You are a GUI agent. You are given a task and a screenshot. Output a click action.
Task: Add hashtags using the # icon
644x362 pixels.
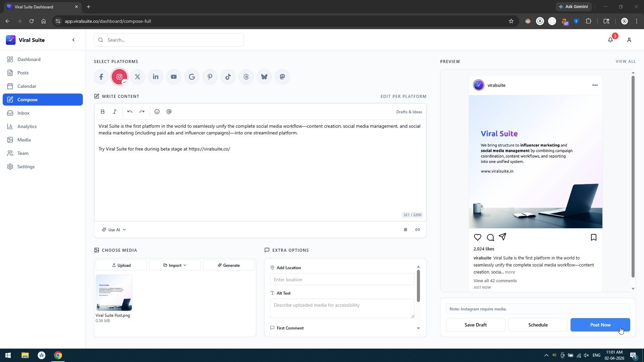(406, 230)
